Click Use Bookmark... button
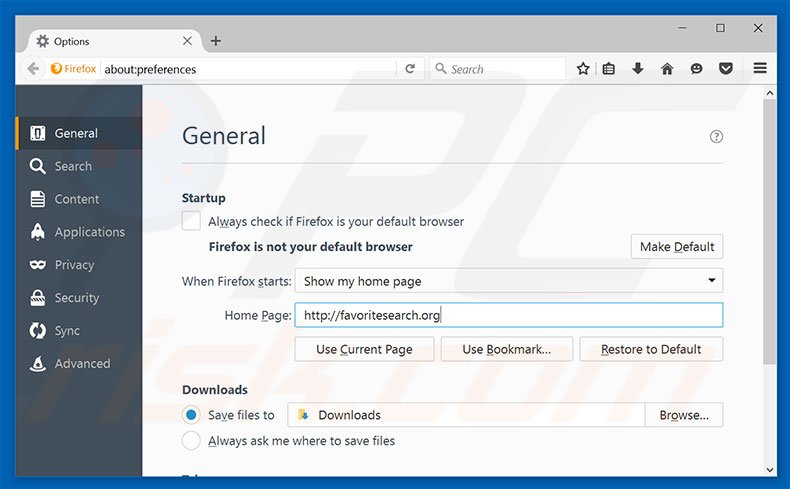This screenshot has height=489, width=790. point(506,349)
